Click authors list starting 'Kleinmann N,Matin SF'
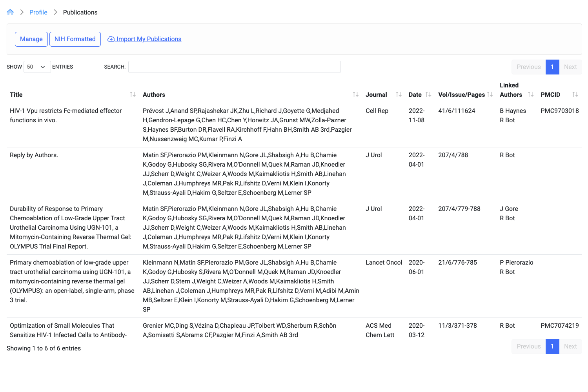588x392 pixels. point(251,286)
